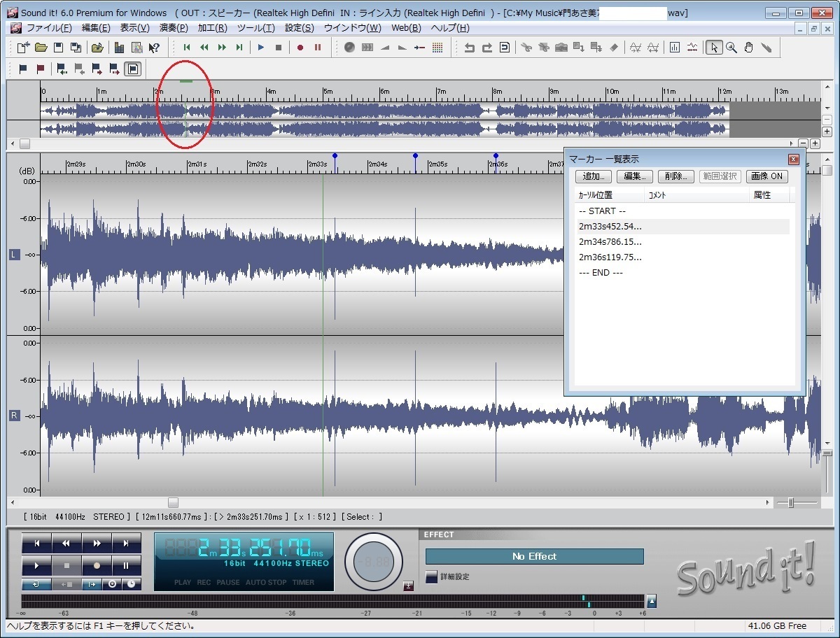Click the Cut scissors icon in toolbar
Viewport: 840px width, 638px height.
tap(526, 48)
